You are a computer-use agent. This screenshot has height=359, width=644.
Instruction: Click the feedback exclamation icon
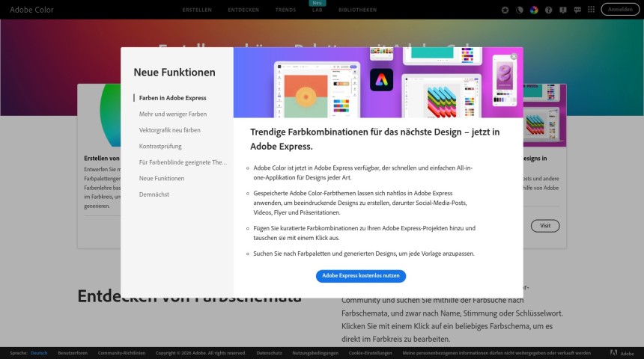[563, 10]
